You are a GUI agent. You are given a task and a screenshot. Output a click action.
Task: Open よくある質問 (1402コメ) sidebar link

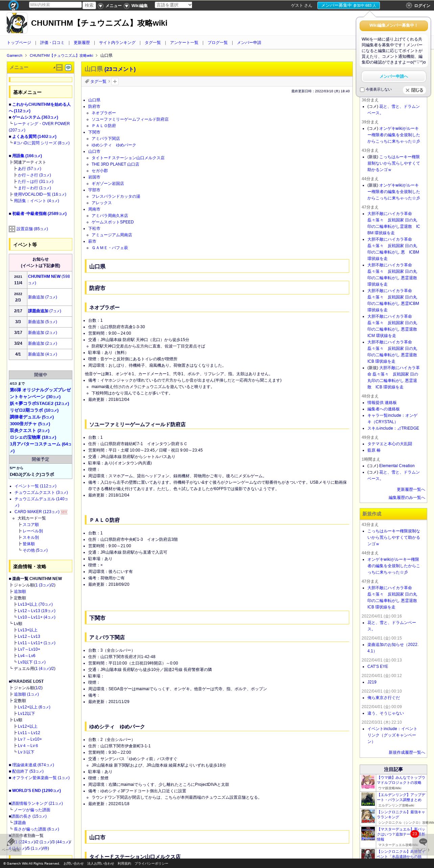(34, 137)
